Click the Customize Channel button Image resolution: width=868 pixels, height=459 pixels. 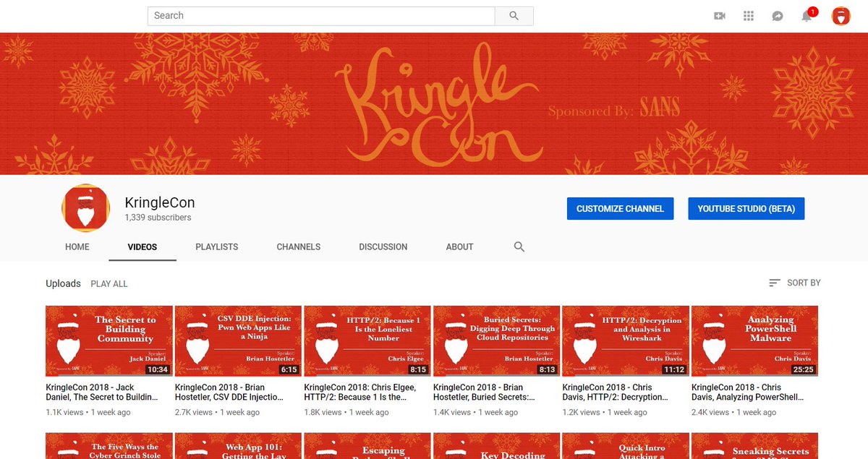click(x=620, y=209)
